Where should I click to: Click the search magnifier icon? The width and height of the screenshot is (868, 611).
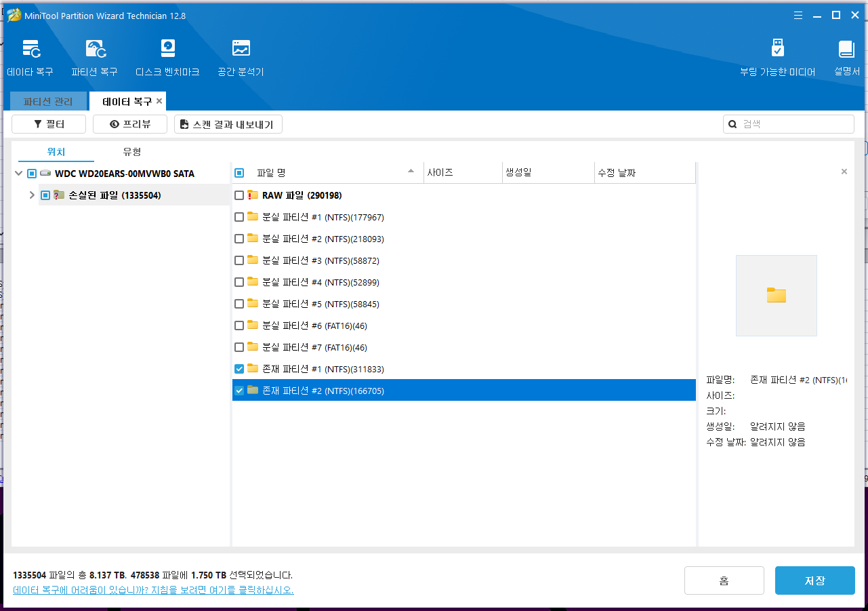point(732,124)
